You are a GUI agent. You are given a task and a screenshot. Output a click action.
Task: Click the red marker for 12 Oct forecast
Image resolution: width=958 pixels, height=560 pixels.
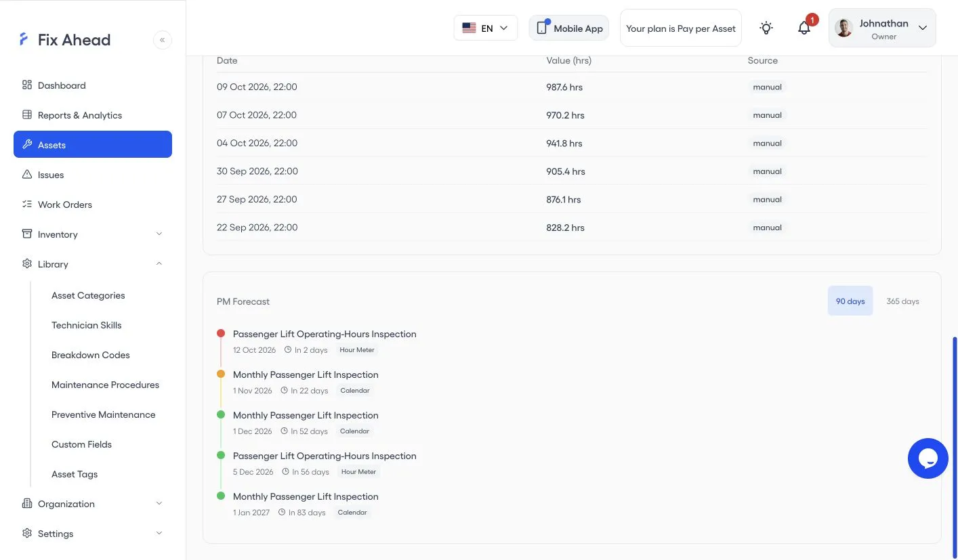221,333
